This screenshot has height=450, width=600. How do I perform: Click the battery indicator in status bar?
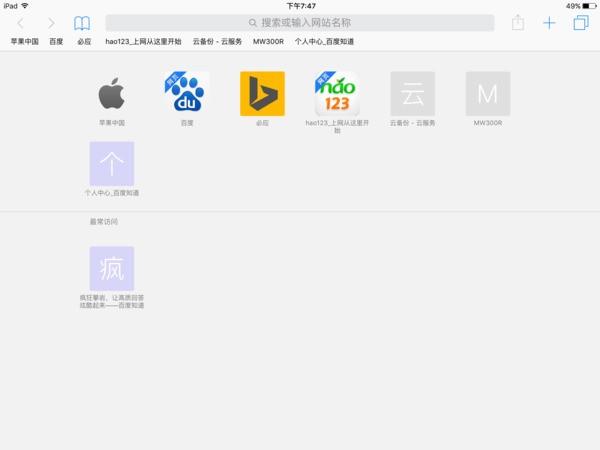(589, 6)
